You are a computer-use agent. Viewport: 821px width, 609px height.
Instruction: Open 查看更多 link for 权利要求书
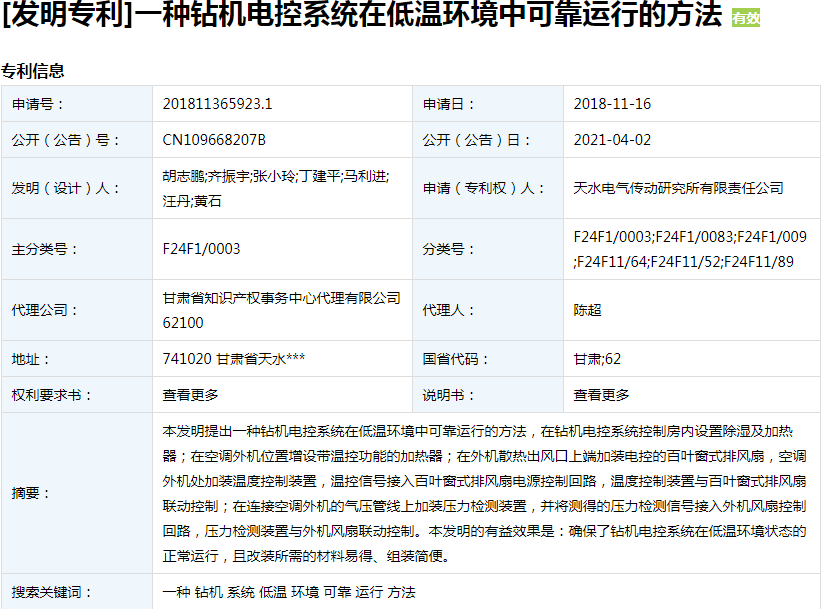point(190,395)
